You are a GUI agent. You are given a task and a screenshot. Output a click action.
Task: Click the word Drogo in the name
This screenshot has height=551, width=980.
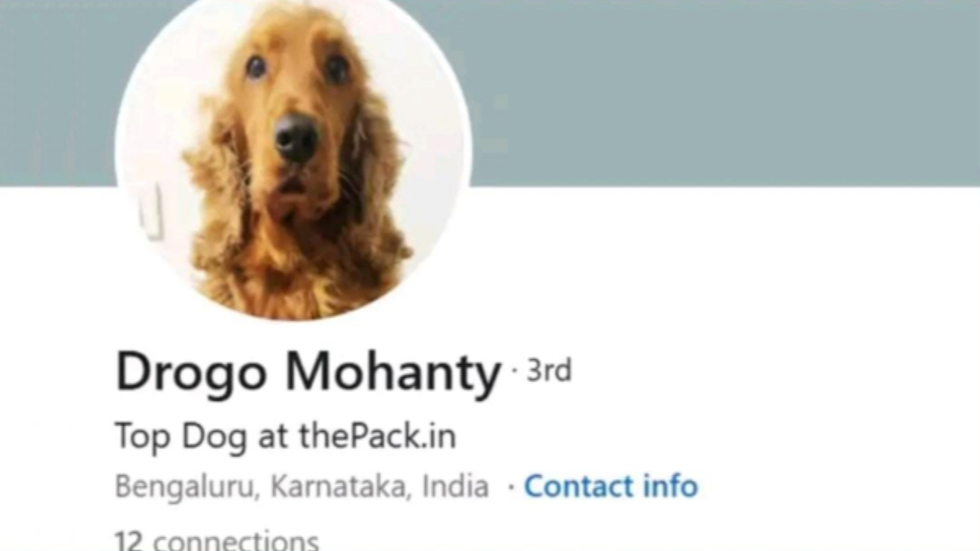pyautogui.click(x=191, y=373)
